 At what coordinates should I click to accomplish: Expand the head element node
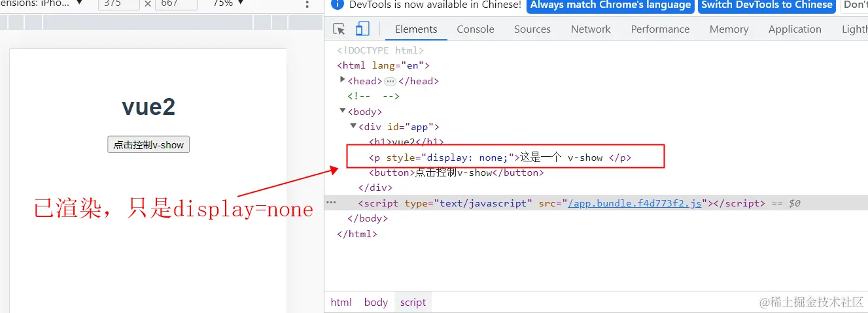(x=343, y=80)
